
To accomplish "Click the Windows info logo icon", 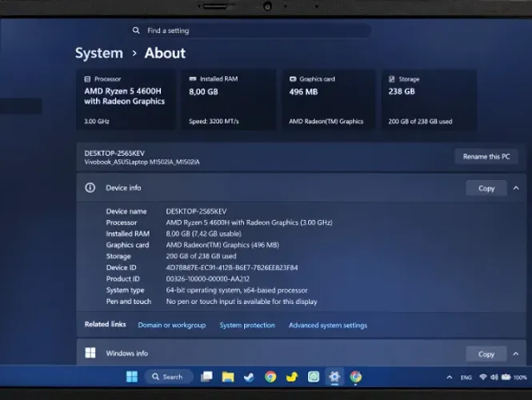I will click(x=90, y=353).
